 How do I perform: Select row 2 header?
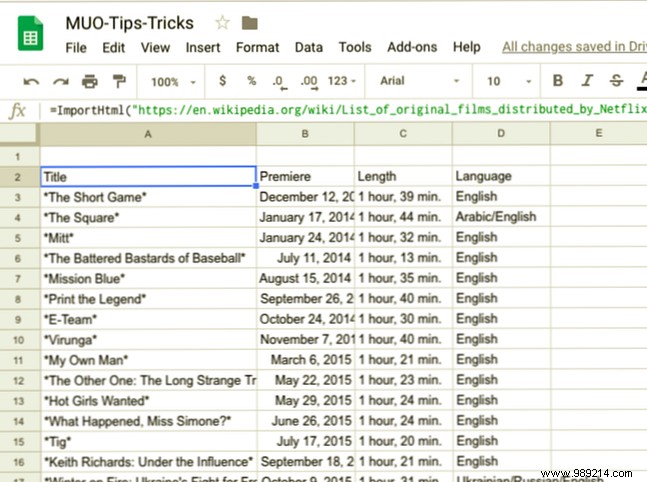click(20, 177)
